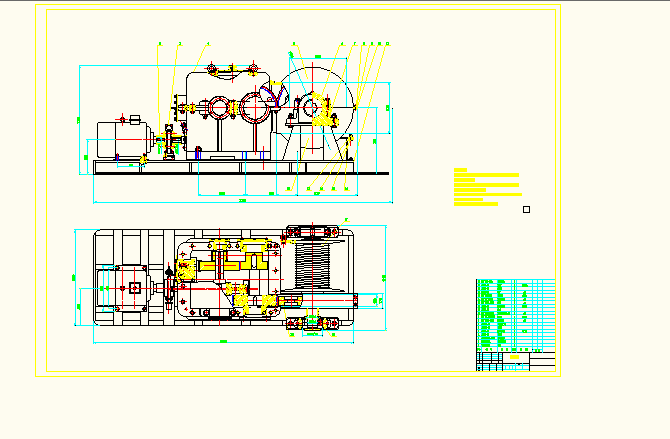The width and height of the screenshot is (670, 439).
Task: Click the small black square marker
Action: pyautogui.click(x=526, y=209)
